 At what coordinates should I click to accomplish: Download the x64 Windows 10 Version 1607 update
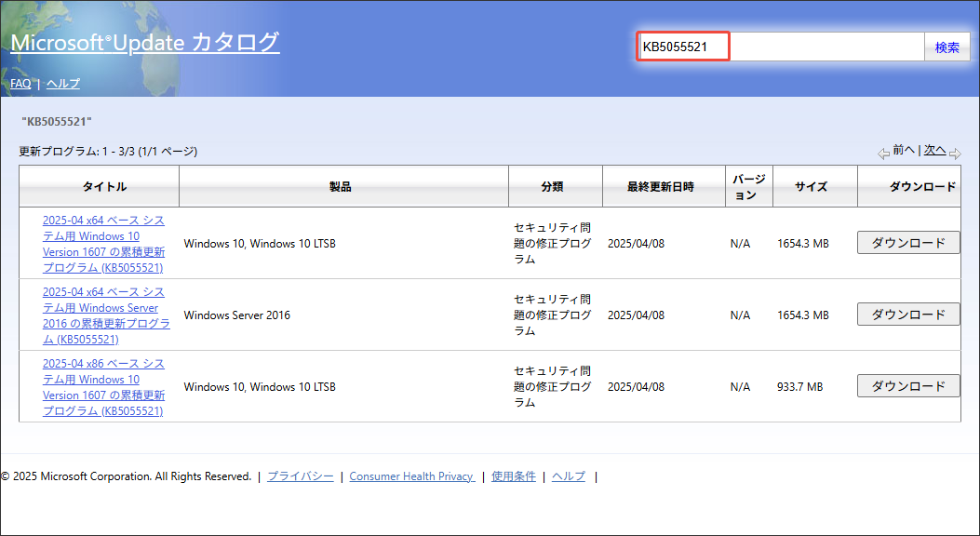[908, 242]
